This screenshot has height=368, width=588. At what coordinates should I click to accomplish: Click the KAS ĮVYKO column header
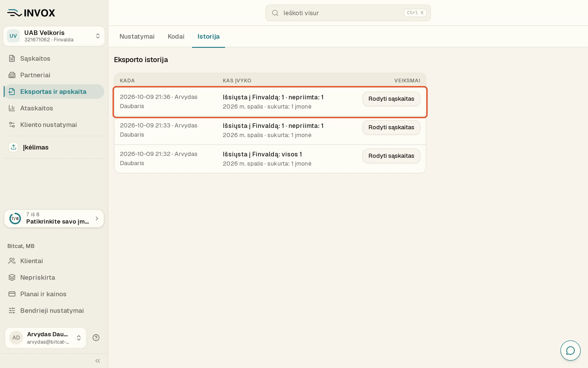(x=237, y=80)
